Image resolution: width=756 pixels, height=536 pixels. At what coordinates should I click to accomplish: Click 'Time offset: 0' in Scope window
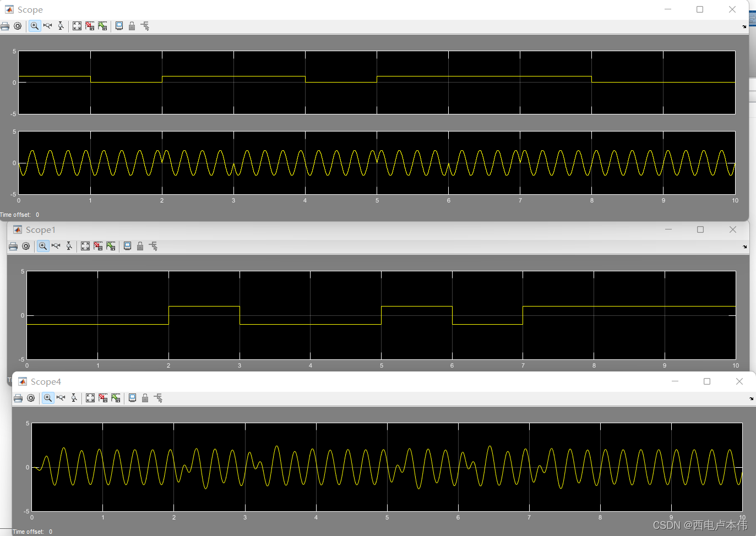click(x=20, y=215)
